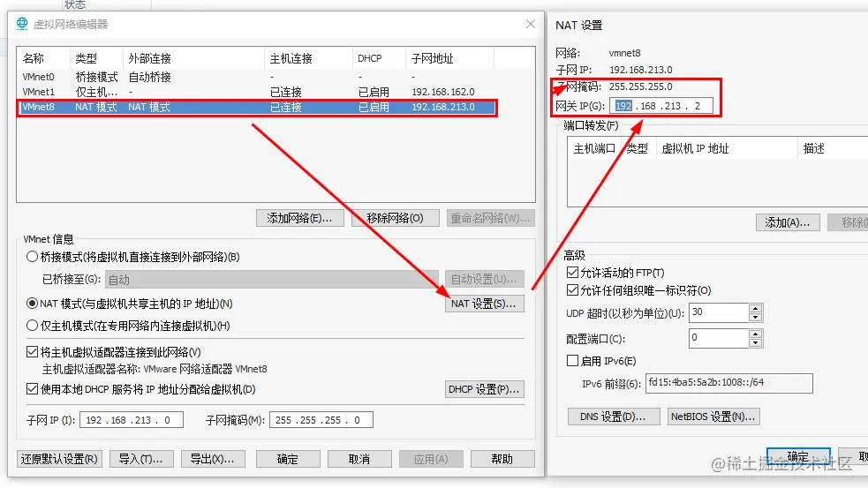This screenshot has width=868, height=488.
Task: Select the VMnet8 NAT network row
Action: point(258,108)
